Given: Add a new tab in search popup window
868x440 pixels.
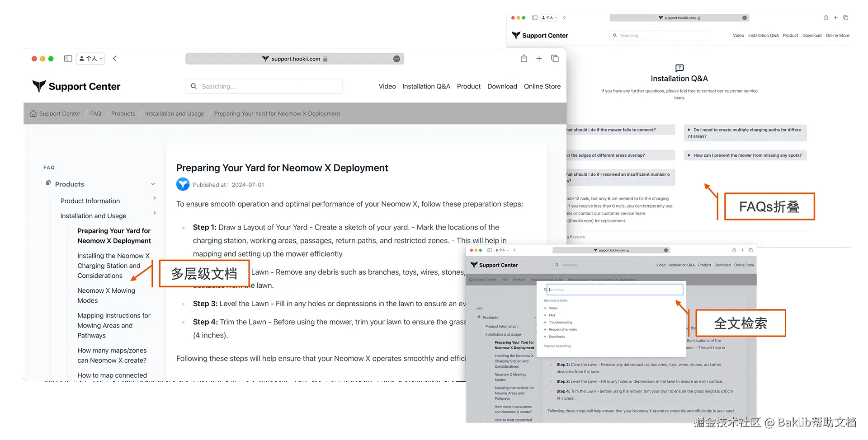Looking at the screenshot, I should coord(742,250).
